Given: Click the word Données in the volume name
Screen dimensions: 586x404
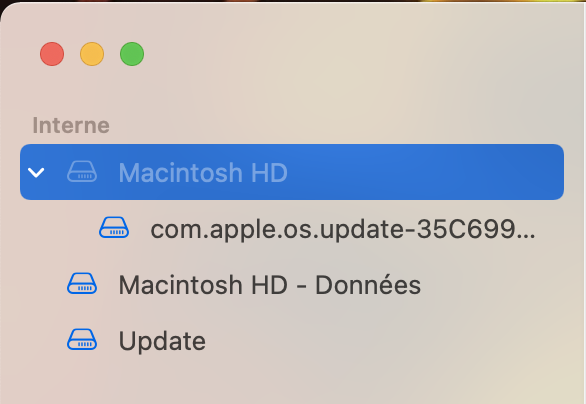Looking at the screenshot, I should click(368, 284).
